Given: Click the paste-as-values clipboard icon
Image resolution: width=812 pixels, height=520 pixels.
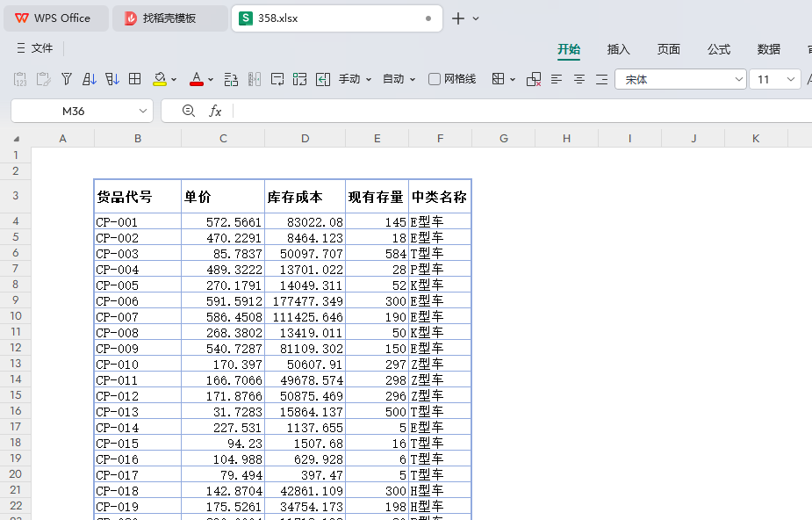Looking at the screenshot, I should point(20,79).
